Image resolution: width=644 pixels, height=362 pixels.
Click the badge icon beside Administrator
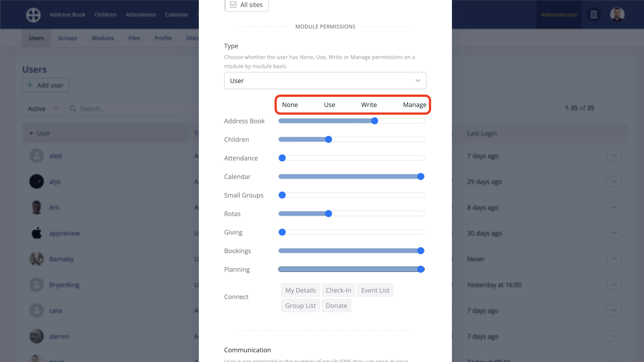[x=594, y=14]
